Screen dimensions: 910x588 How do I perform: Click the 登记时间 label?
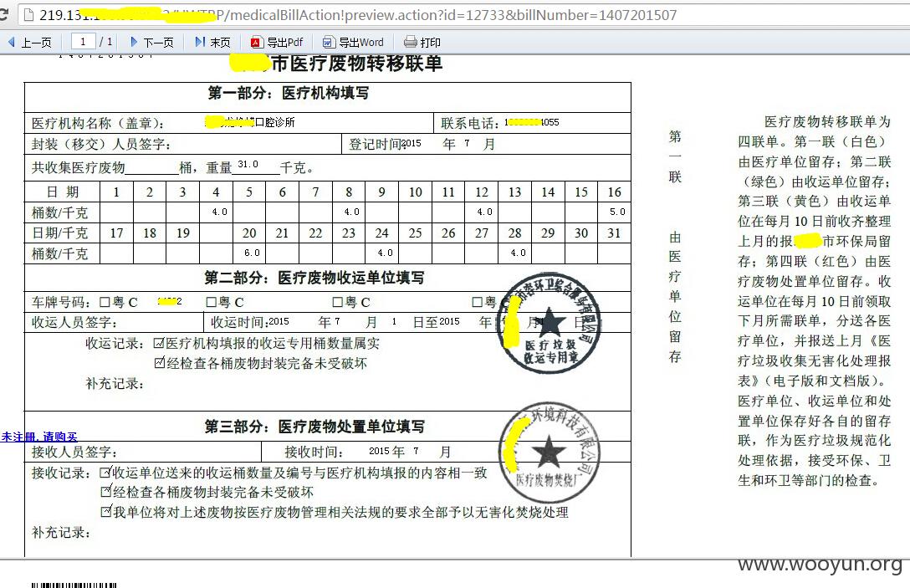coord(375,144)
